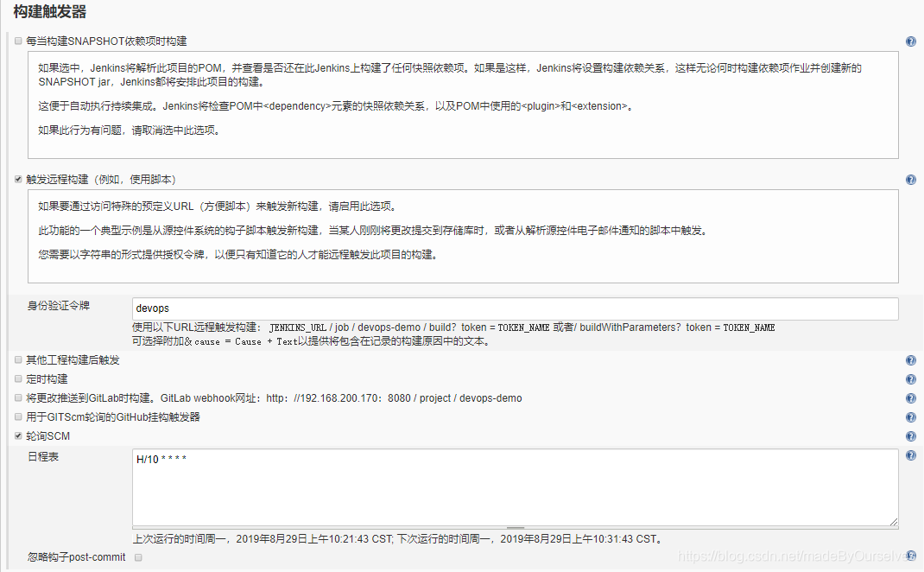This screenshot has height=572, width=924.
Task: Open help for SNAPSHOT dependency build trigger
Action: click(x=910, y=41)
